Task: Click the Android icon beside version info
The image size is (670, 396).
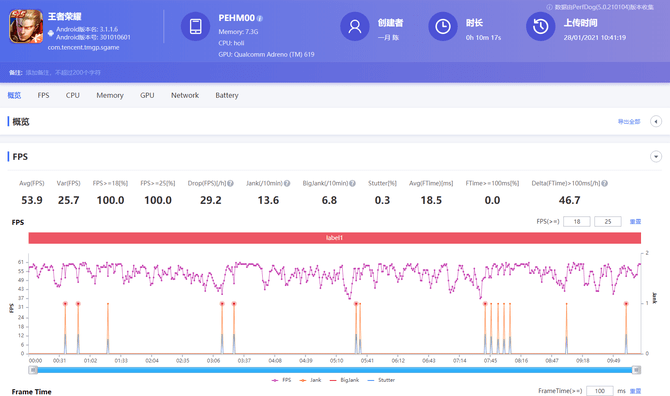Action: tap(50, 33)
